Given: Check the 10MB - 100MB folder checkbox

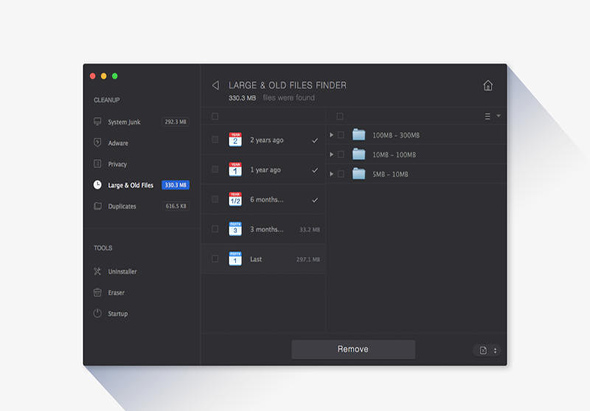Looking at the screenshot, I should (341, 154).
